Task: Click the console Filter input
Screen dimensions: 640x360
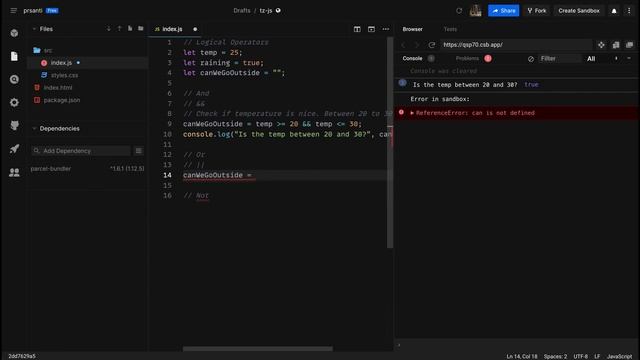Action: point(559,59)
